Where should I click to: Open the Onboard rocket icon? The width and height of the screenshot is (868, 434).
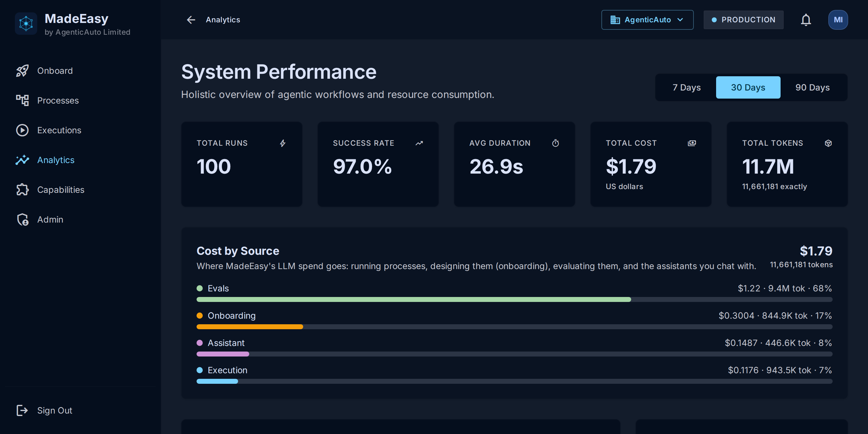(x=22, y=71)
